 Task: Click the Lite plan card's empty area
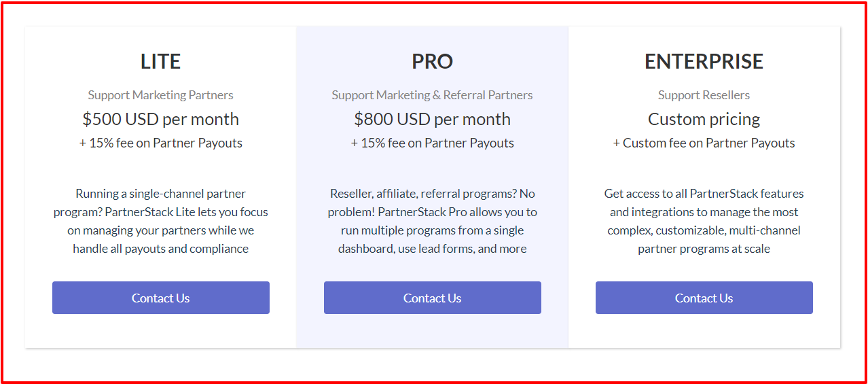(161, 332)
